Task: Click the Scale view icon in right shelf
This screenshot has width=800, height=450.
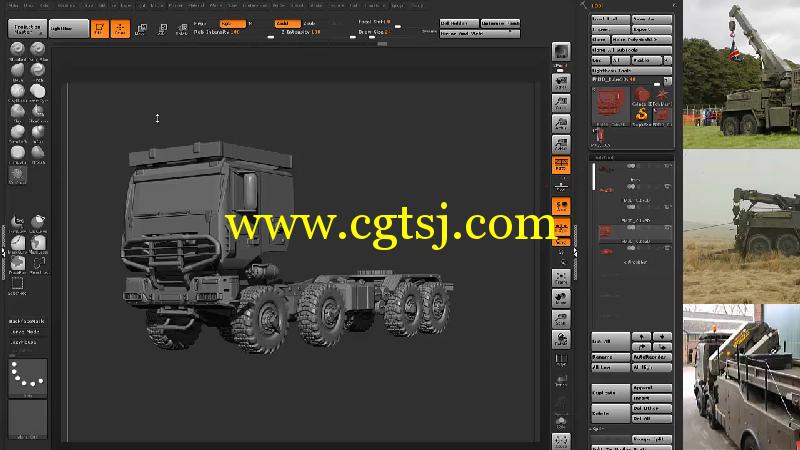Action: 561,319
